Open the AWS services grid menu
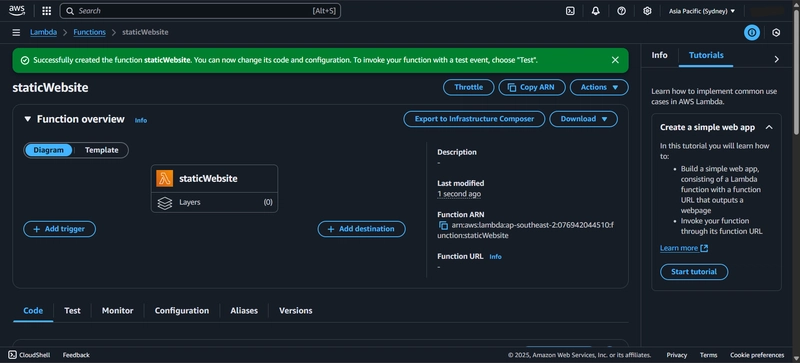The image size is (800, 363). (46, 11)
